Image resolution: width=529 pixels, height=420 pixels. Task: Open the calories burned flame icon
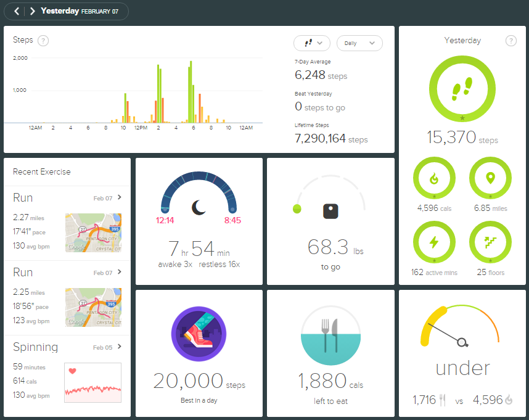click(435, 179)
